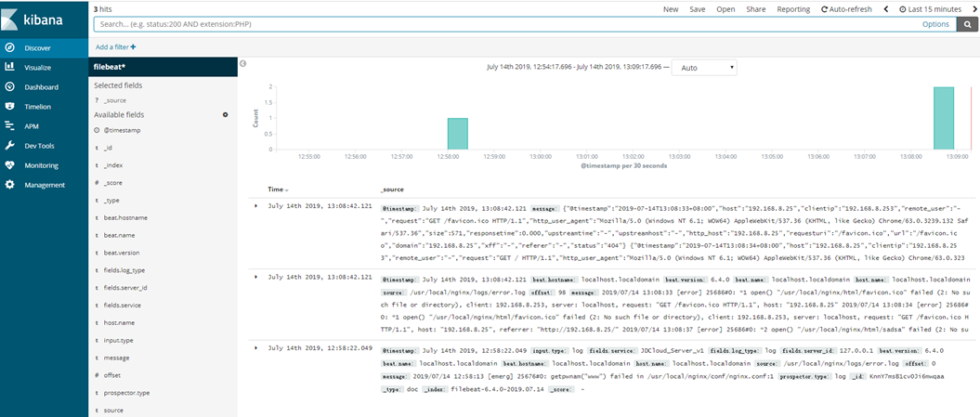Click the add filter plus icon

[x=133, y=46]
